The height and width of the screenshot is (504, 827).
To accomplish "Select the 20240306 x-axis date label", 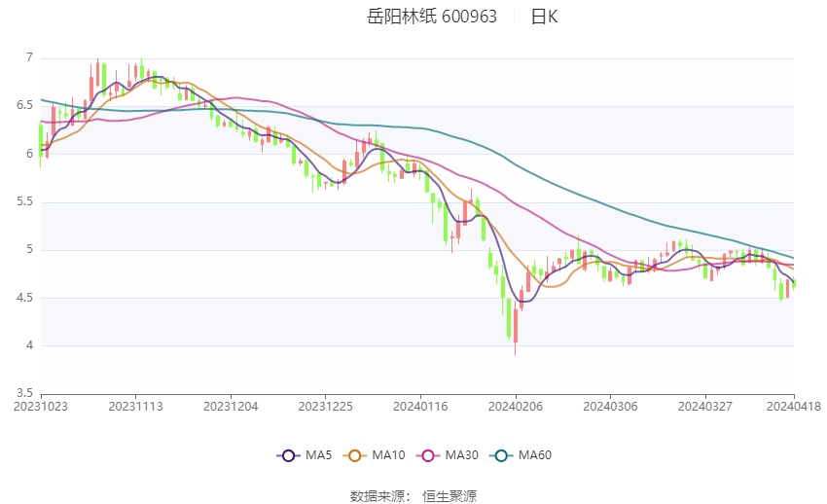I will pyautogui.click(x=610, y=407).
